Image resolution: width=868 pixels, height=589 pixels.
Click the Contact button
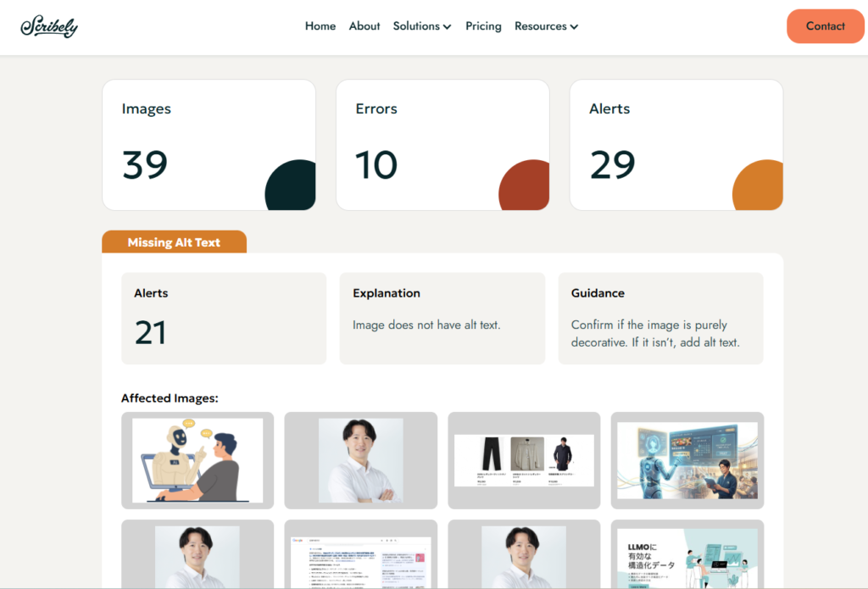coord(824,26)
